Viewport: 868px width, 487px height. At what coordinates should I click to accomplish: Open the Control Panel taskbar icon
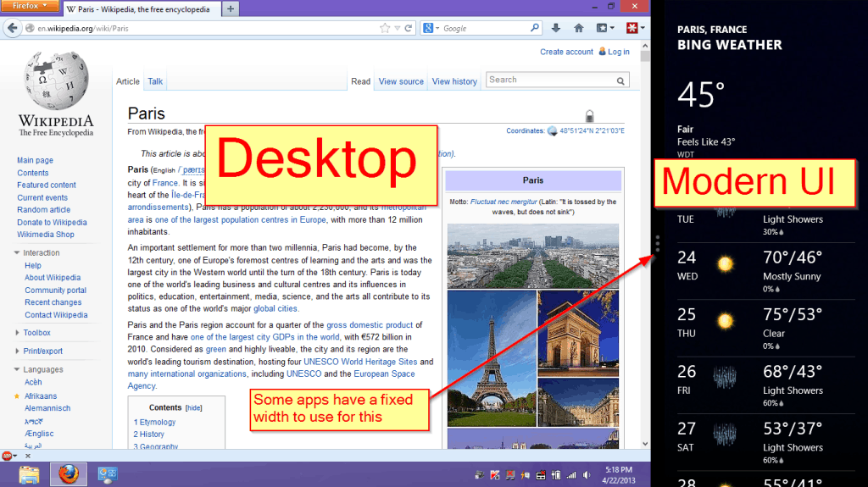(108, 475)
